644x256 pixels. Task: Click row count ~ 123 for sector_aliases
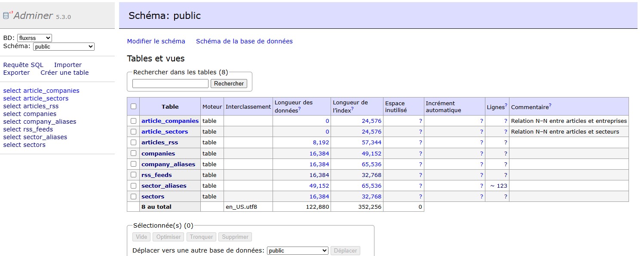499,186
